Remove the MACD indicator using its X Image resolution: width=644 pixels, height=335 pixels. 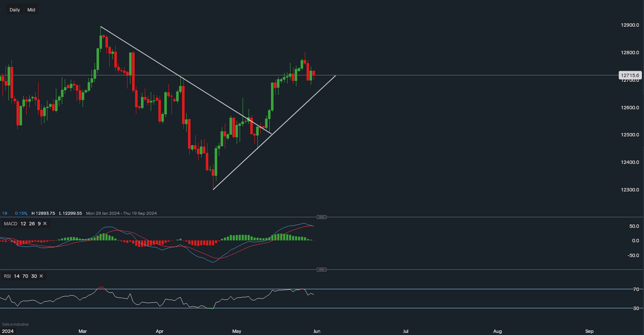(x=45, y=223)
